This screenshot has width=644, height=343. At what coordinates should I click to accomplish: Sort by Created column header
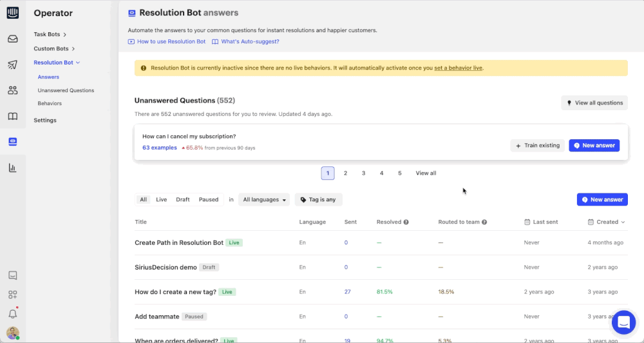[607, 222]
